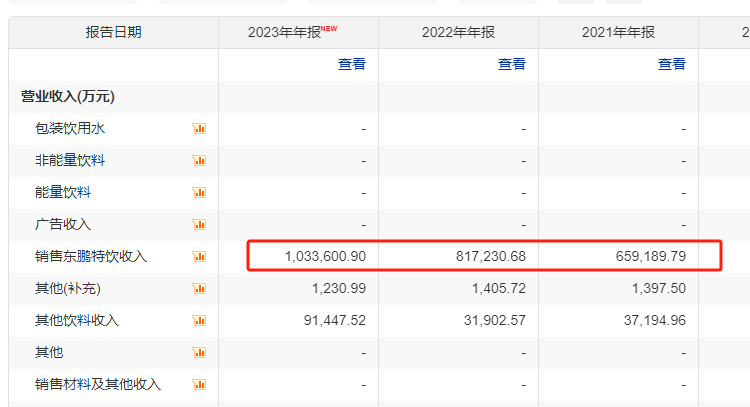View the 2021年年报 report via 查看

tap(671, 64)
